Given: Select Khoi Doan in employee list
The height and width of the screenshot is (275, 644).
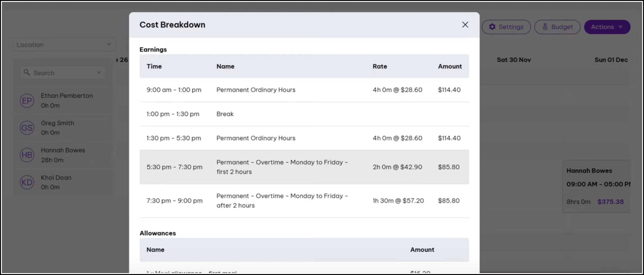Looking at the screenshot, I should tap(56, 178).
